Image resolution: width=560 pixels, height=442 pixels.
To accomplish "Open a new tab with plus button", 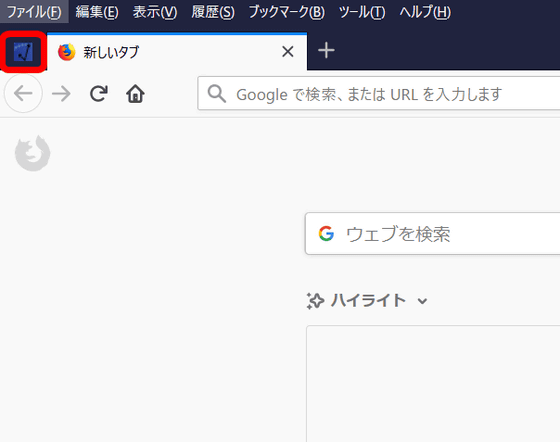I will pyautogui.click(x=326, y=50).
